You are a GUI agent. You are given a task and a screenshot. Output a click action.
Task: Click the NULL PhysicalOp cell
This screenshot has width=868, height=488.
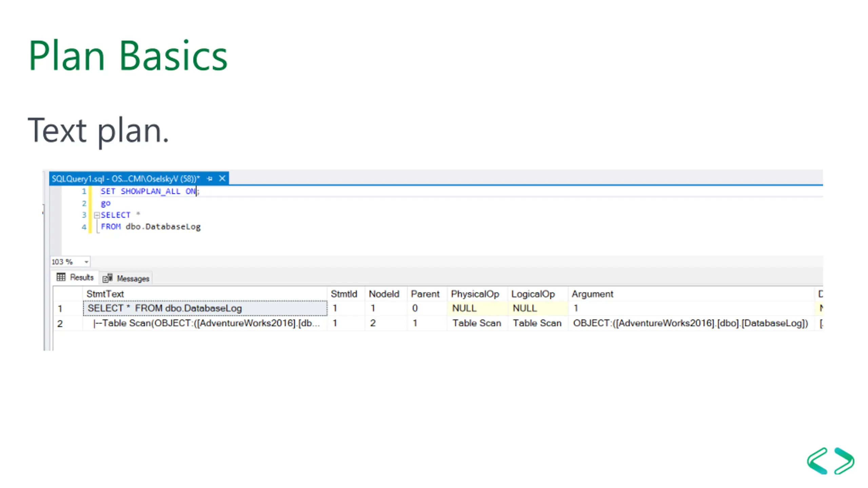[464, 308]
